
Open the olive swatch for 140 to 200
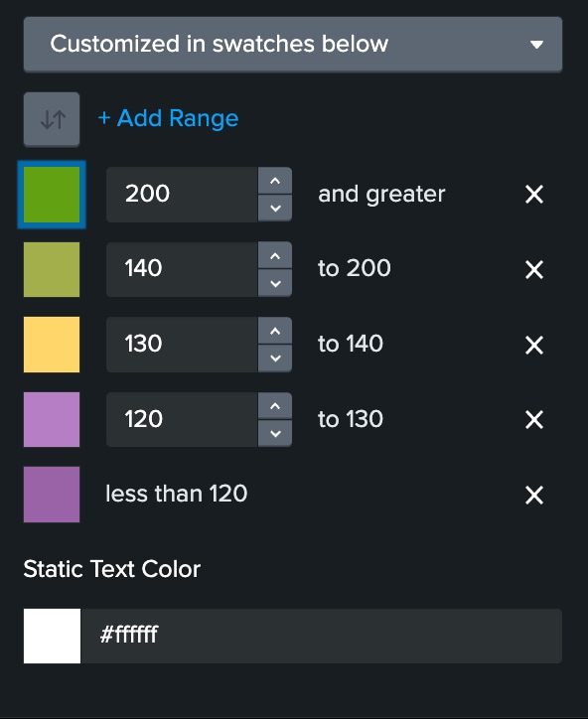[x=52, y=270]
